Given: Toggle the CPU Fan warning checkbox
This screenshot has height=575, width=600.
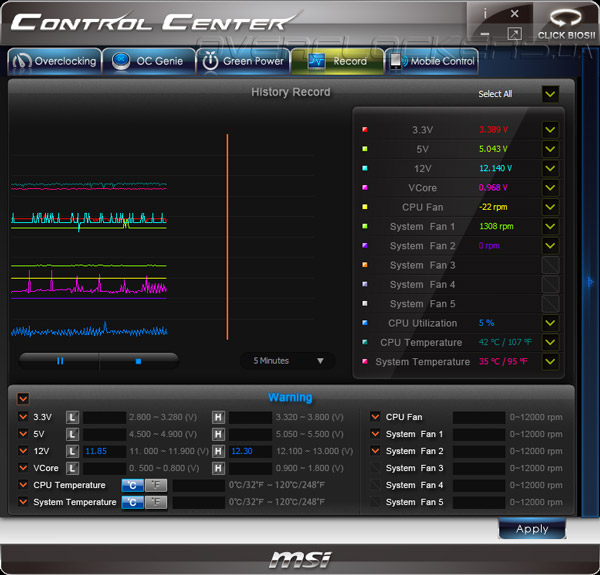Looking at the screenshot, I should coord(375,417).
